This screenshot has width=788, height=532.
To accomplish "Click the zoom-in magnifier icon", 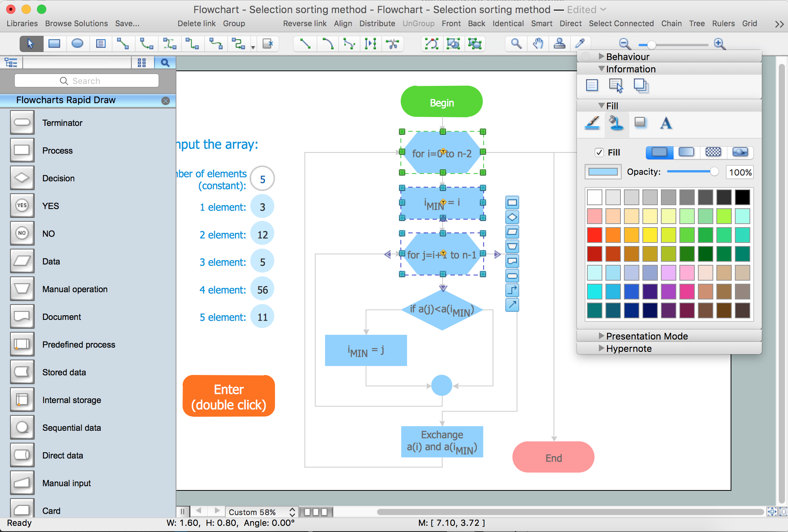I will pyautogui.click(x=719, y=44).
